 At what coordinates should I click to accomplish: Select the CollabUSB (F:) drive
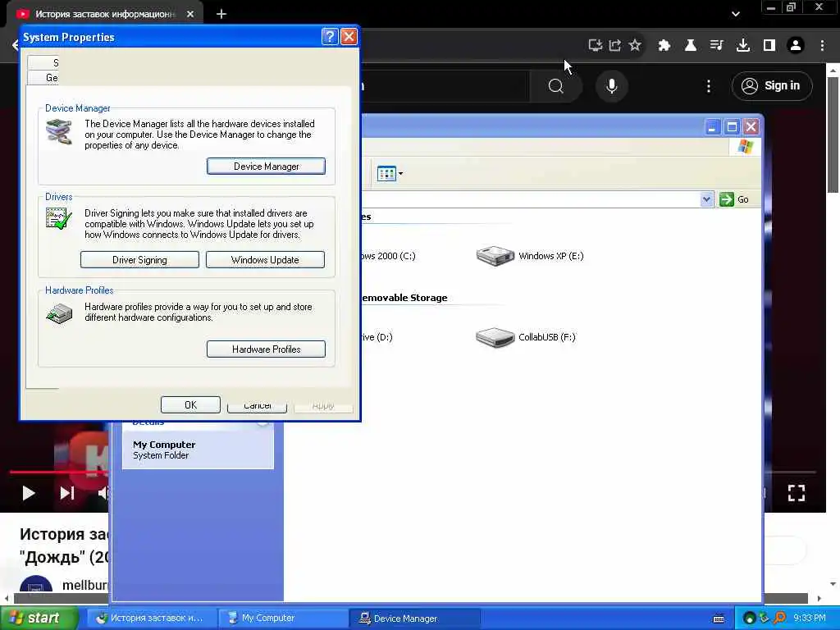[526, 337]
